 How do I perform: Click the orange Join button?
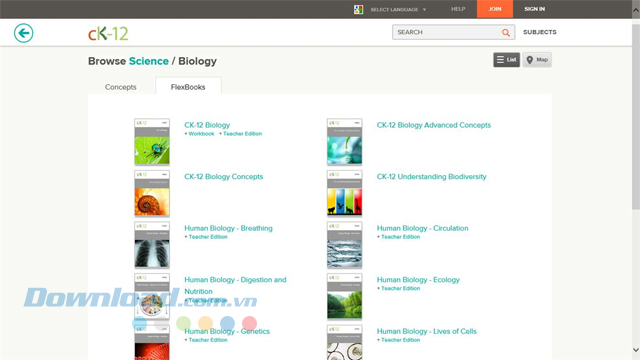point(495,9)
